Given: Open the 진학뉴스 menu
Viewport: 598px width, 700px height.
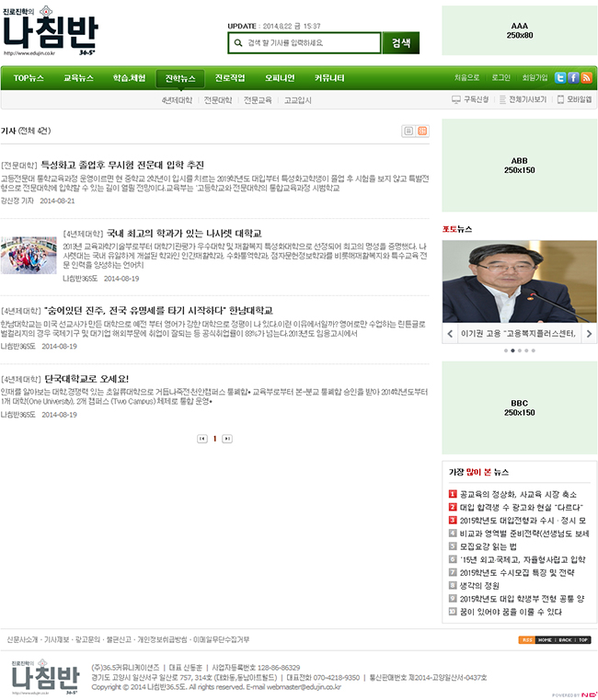Looking at the screenshot, I should pyautogui.click(x=180, y=78).
